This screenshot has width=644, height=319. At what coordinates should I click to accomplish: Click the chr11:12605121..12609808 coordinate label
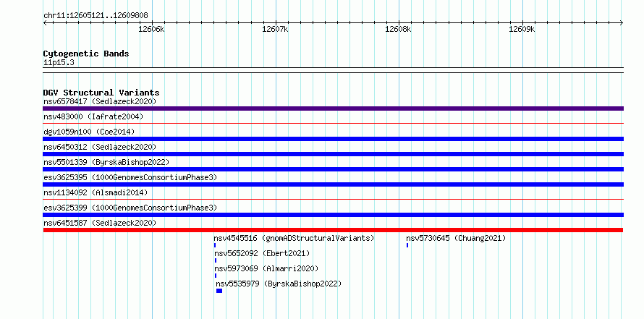click(96, 16)
